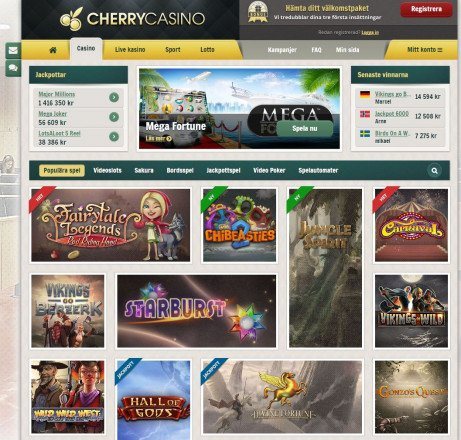Select the Jackpottspel category
461x440 pixels.
[x=223, y=170]
